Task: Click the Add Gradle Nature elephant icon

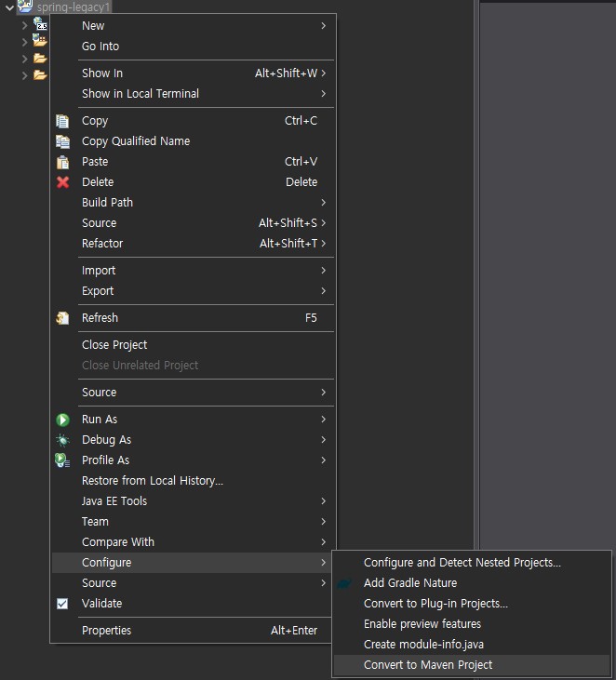Action: pyautogui.click(x=345, y=583)
